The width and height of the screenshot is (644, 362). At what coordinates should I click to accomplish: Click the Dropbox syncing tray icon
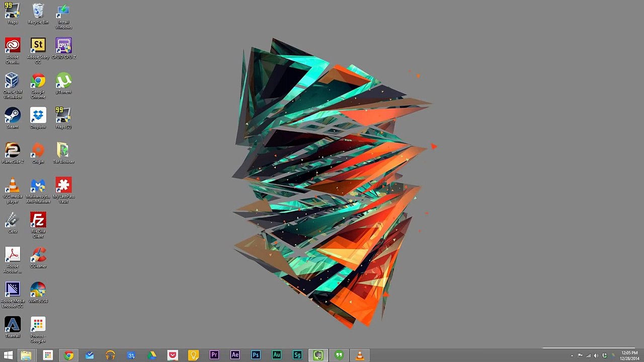(604, 356)
